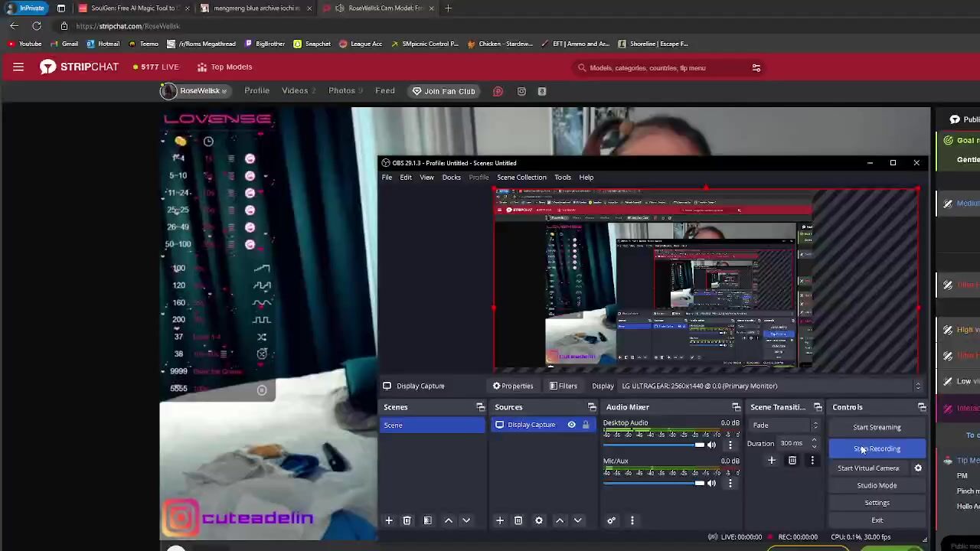This screenshot has height=551, width=980.
Task: Mute Desktop Audio speaker icon
Action: (x=711, y=445)
